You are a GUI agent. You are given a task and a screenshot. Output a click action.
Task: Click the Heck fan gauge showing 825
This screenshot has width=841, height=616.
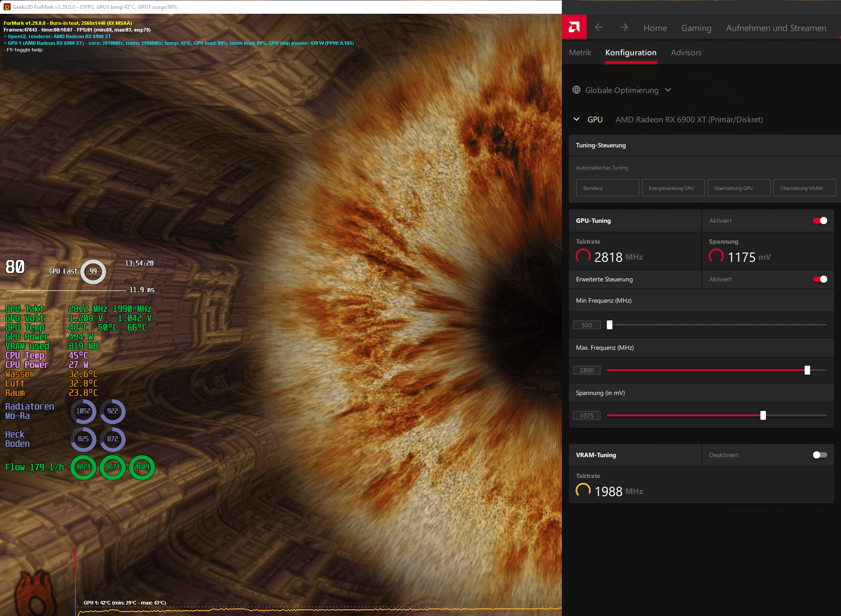pyautogui.click(x=83, y=439)
